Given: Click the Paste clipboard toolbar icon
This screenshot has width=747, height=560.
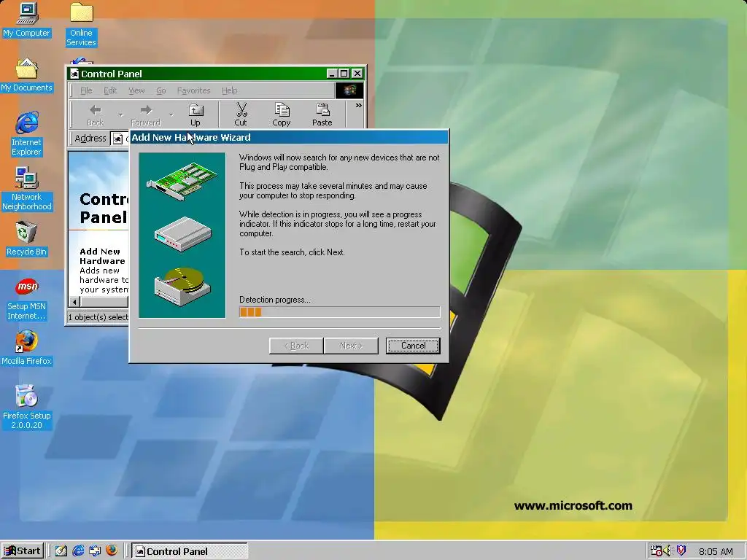Looking at the screenshot, I should (322, 114).
